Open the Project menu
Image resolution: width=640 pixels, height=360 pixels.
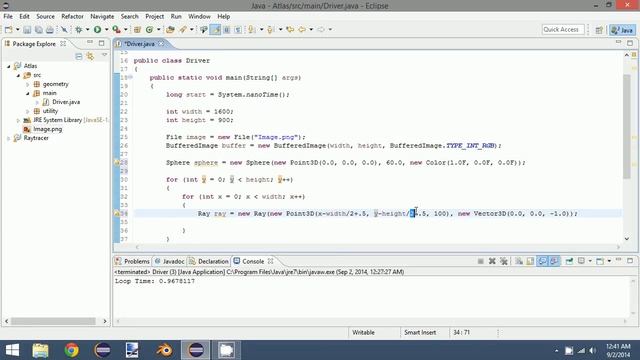click(x=155, y=16)
